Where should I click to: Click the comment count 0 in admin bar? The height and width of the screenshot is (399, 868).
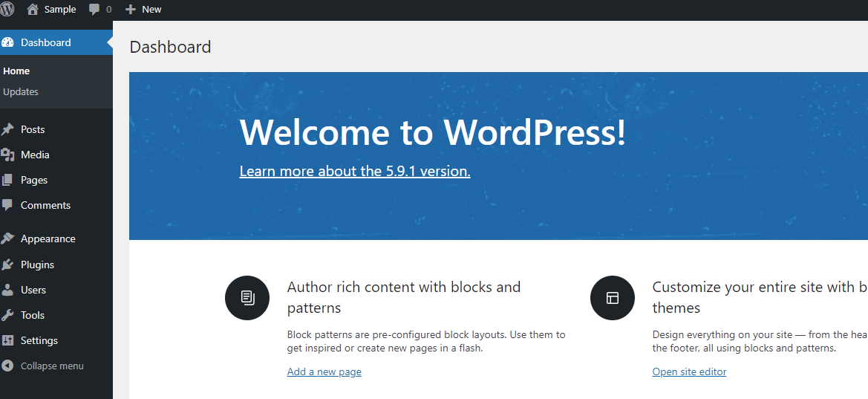tap(108, 10)
